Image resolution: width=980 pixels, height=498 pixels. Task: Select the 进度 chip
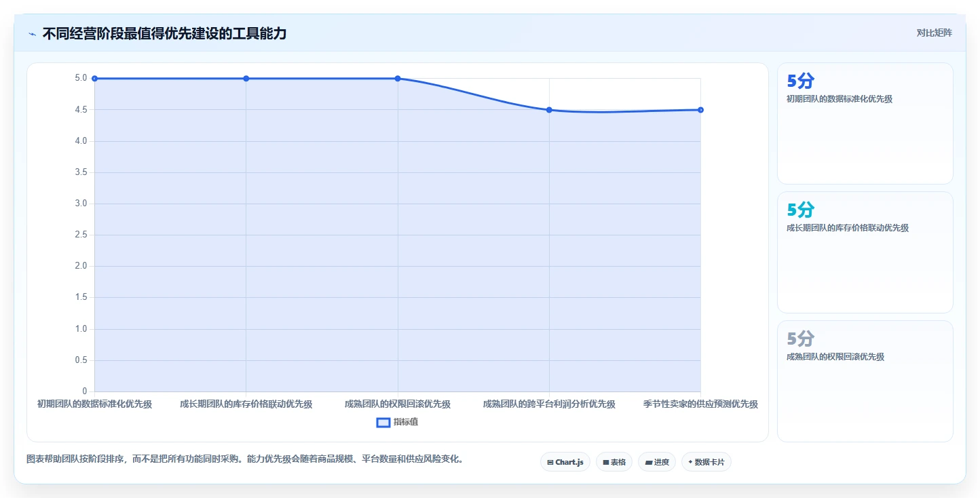(657, 462)
